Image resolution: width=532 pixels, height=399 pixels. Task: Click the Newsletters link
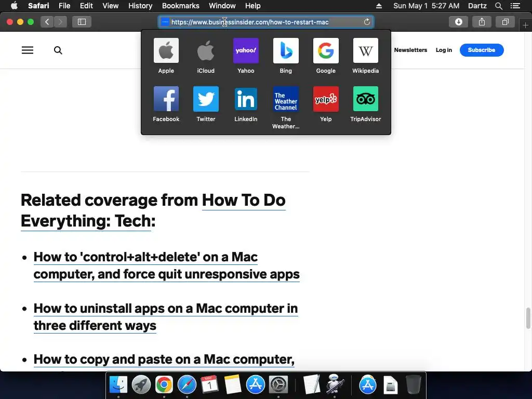[x=410, y=50]
